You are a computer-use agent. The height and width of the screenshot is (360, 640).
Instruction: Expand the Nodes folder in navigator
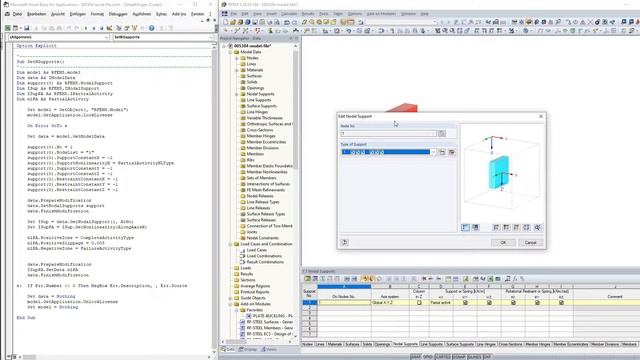(x=237, y=58)
